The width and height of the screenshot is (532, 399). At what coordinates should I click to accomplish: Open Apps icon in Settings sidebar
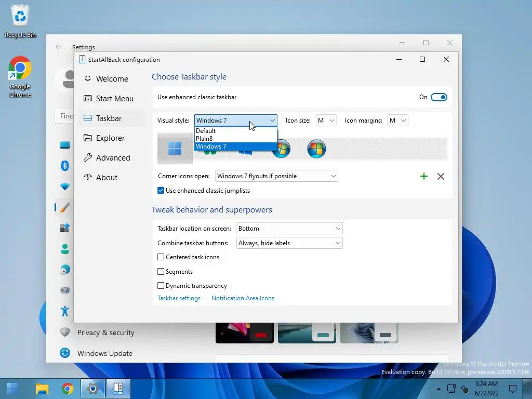(x=65, y=228)
